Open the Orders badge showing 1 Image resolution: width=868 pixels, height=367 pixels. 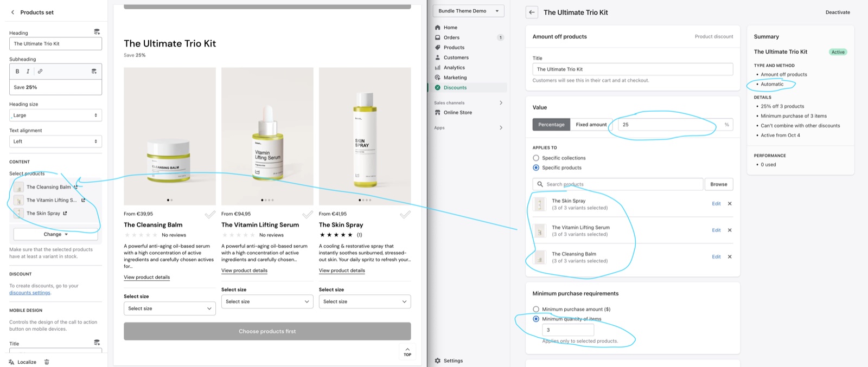tap(500, 37)
